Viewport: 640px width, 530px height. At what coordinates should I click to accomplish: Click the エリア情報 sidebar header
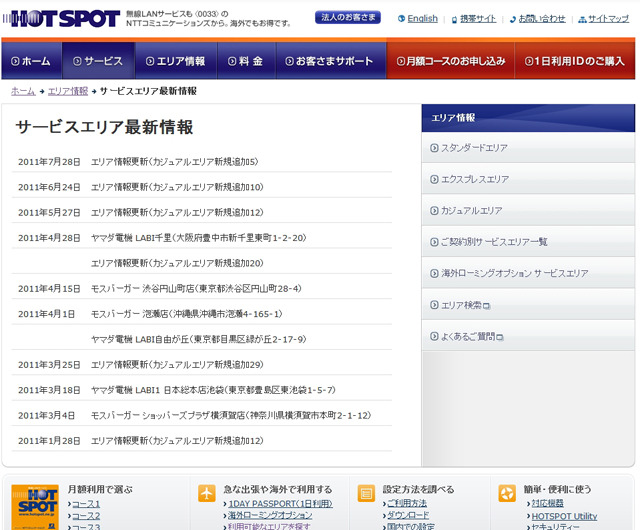click(x=528, y=118)
